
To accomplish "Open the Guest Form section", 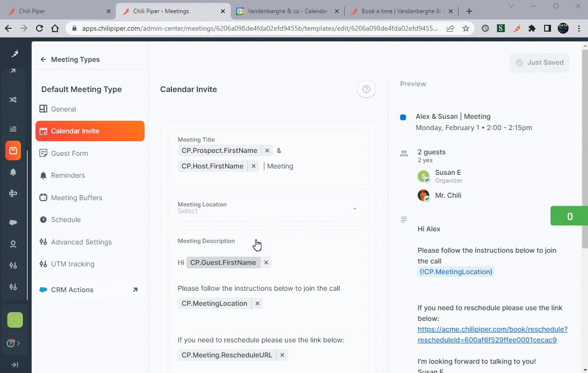I will pyautogui.click(x=70, y=153).
